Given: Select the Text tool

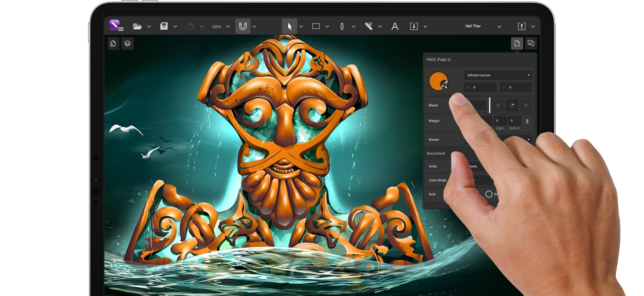Looking at the screenshot, I should 395,26.
